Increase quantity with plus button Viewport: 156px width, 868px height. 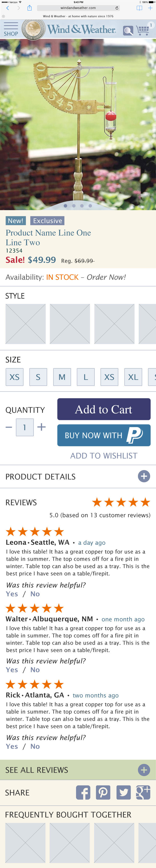(41, 427)
